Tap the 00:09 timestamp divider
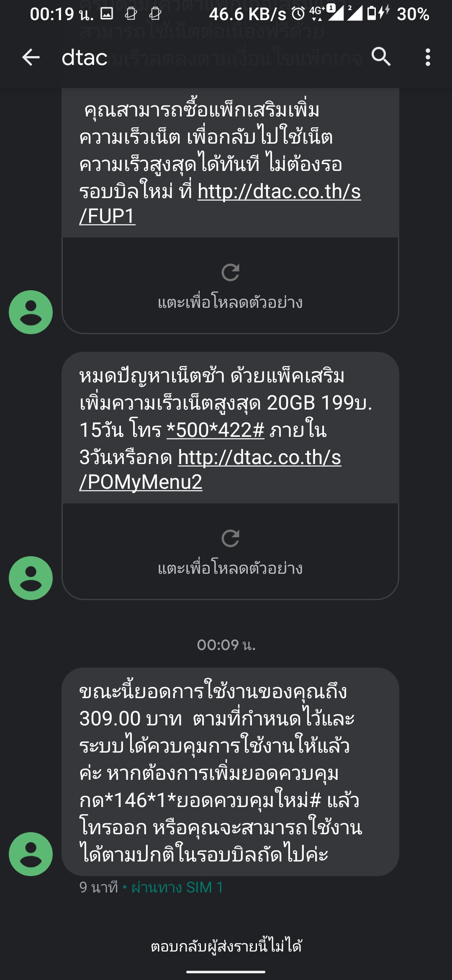Viewport: 452px width, 980px height. (226, 645)
